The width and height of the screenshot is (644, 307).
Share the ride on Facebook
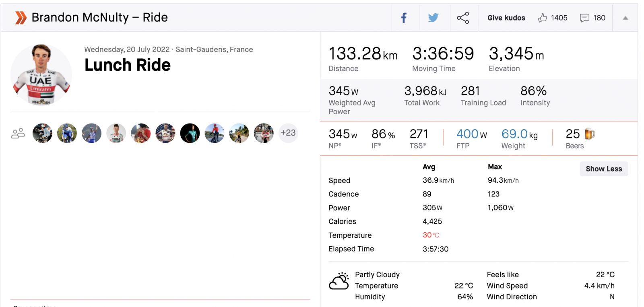[x=404, y=18]
